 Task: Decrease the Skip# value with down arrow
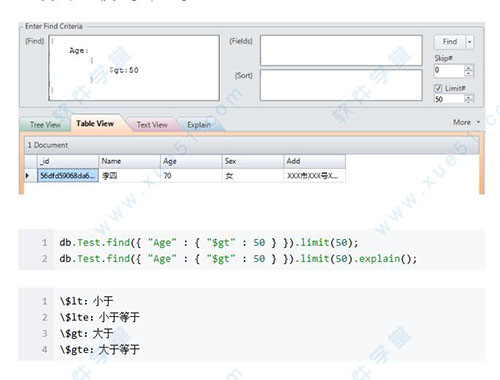click(x=468, y=73)
